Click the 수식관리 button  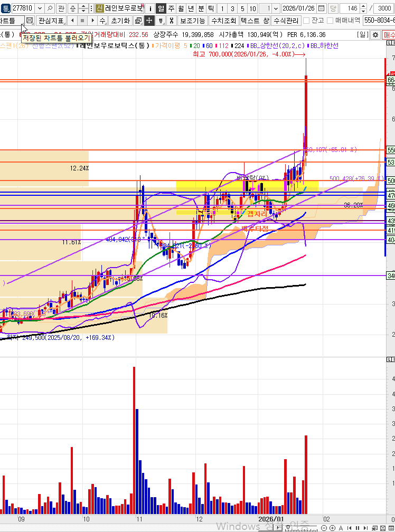(x=286, y=21)
